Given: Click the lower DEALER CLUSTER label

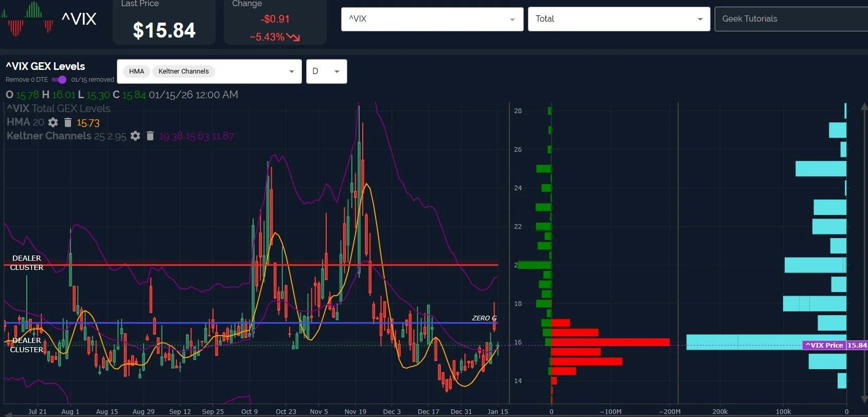Looking at the screenshot, I should [x=27, y=345].
